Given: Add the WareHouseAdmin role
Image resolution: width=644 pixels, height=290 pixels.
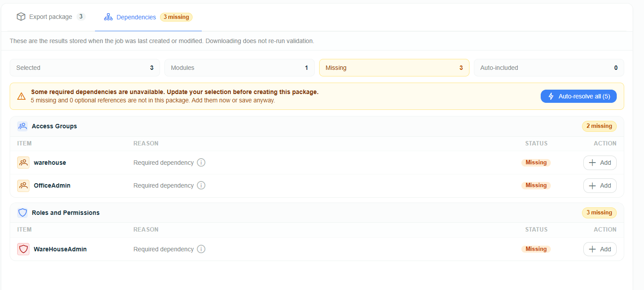Looking at the screenshot, I should tap(600, 249).
